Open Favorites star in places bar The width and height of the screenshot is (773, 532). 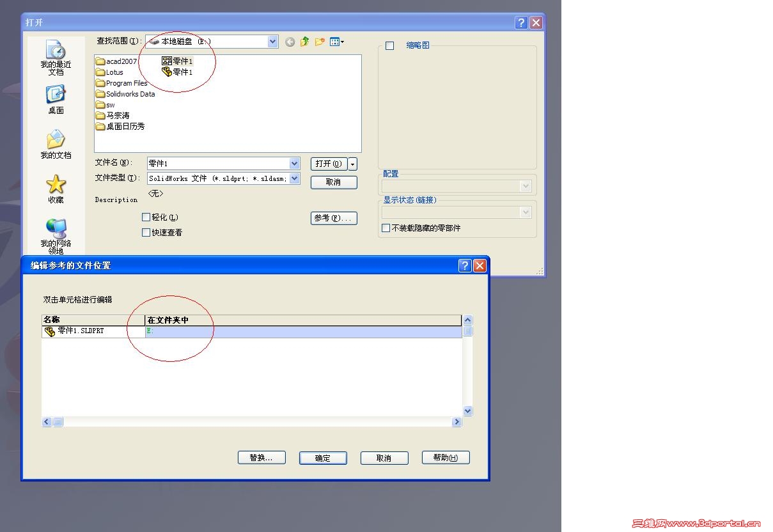56,189
